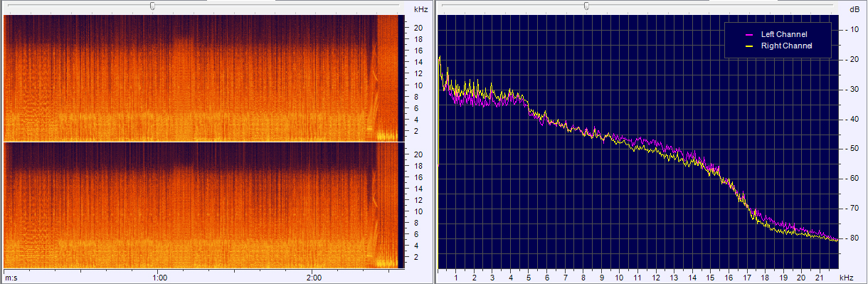This screenshot has height=284, width=868.
Task: Select the Right Channel legend entry
Action: 776,46
